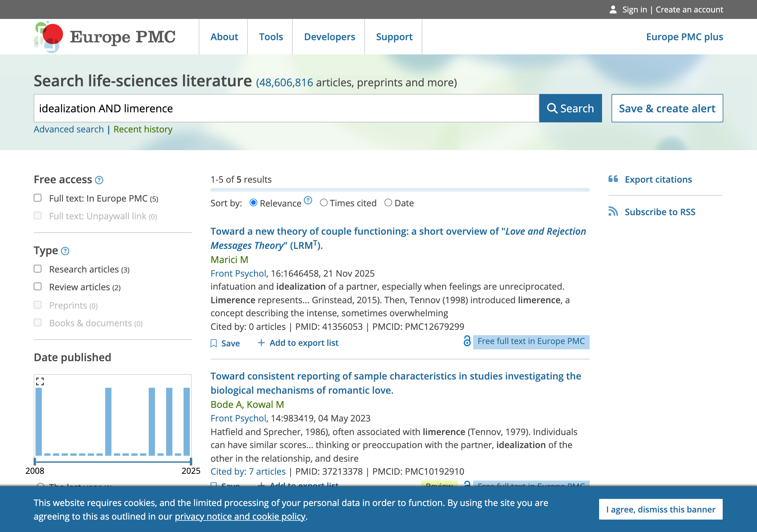Open the Developers menu
The image size is (757, 532).
(329, 37)
